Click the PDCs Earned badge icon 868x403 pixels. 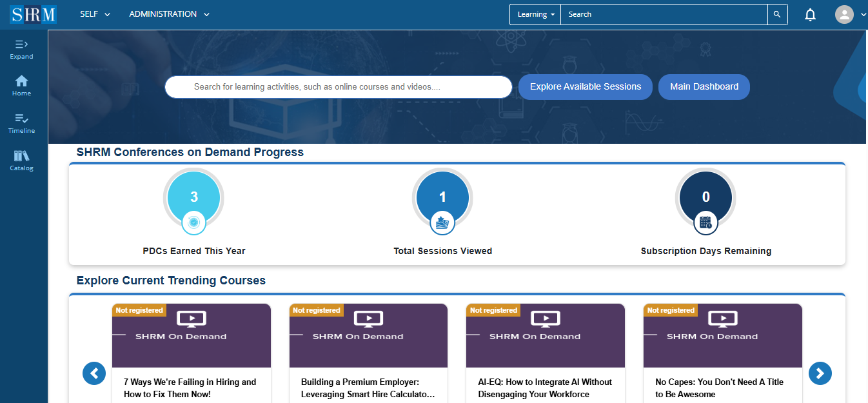coord(193,222)
